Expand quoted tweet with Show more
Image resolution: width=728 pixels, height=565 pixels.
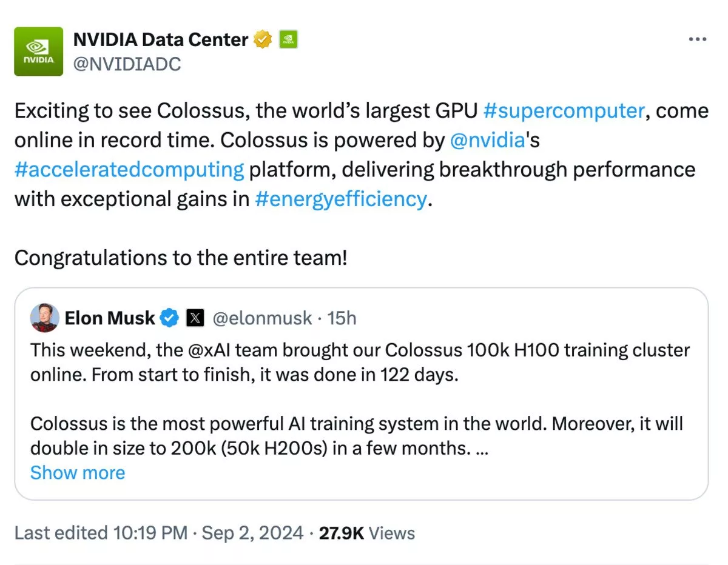[78, 472]
